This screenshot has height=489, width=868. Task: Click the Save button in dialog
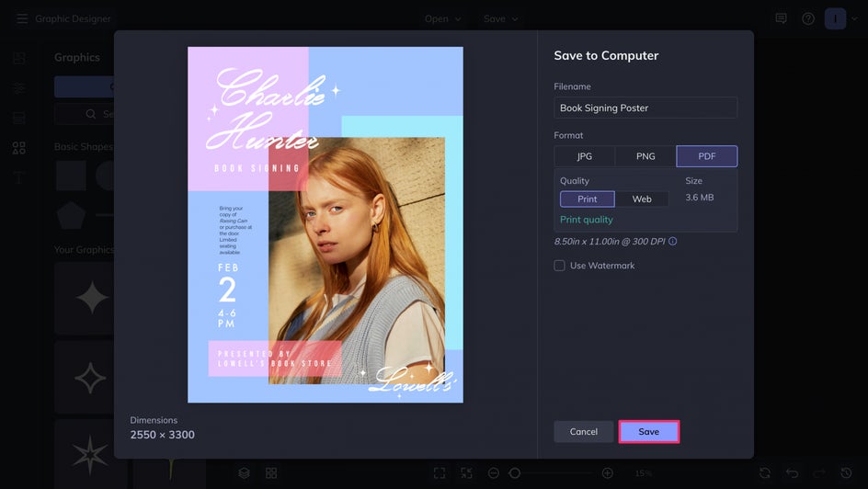pyautogui.click(x=649, y=431)
